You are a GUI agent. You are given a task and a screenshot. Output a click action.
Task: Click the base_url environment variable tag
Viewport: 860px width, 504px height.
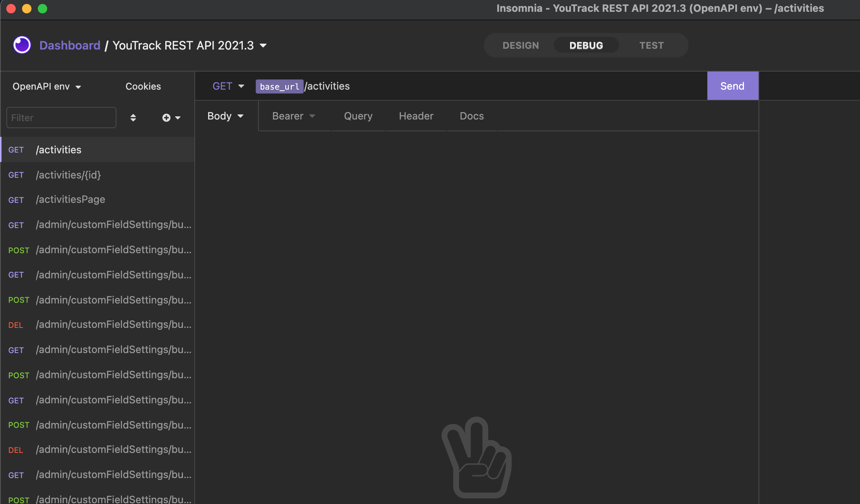point(279,86)
